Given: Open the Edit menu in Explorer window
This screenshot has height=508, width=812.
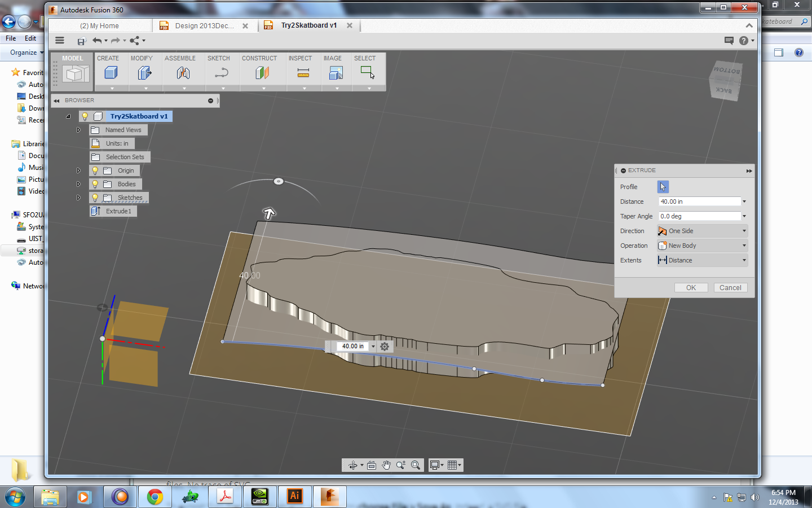Looking at the screenshot, I should point(30,38).
